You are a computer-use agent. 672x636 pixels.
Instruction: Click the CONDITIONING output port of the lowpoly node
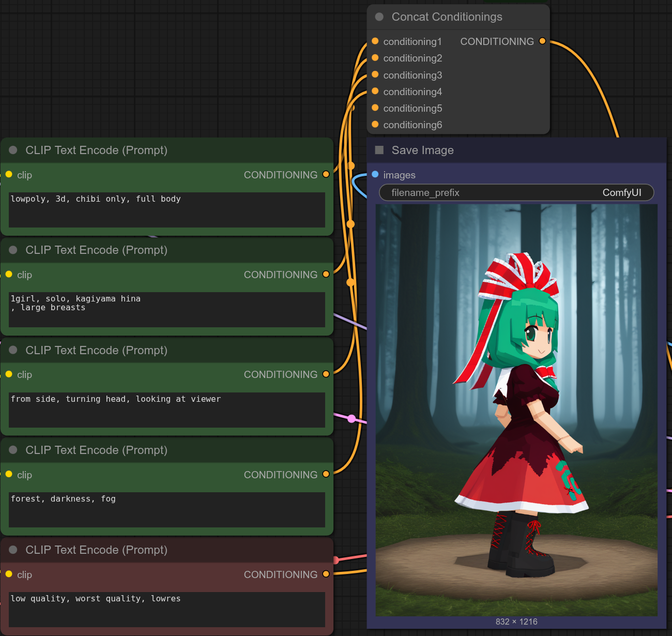click(x=326, y=174)
